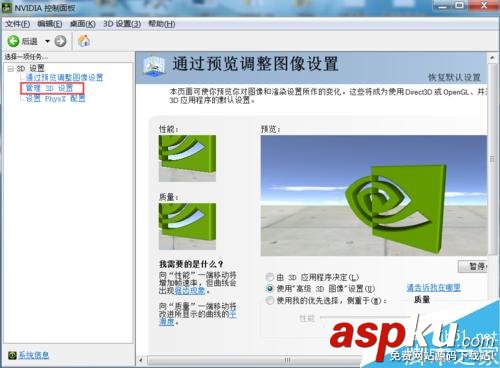Open the 桌面(K) menu
The image size is (500, 368).
(x=83, y=24)
